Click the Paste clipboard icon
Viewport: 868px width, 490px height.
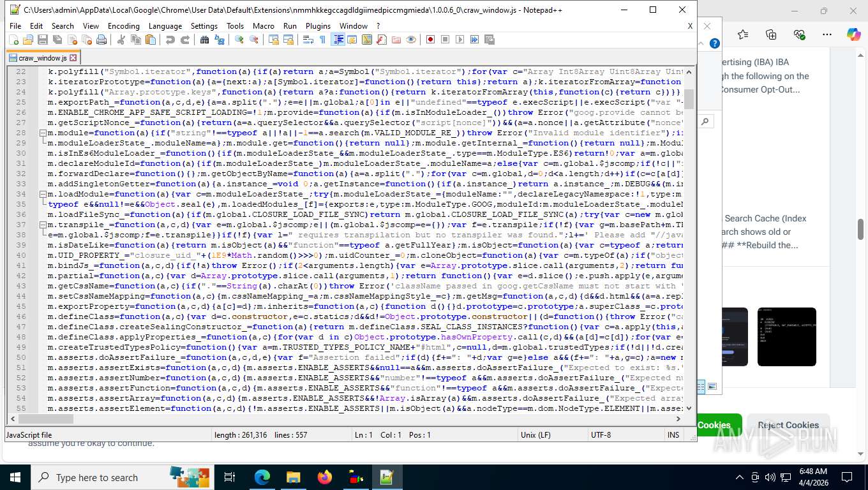tap(151, 40)
